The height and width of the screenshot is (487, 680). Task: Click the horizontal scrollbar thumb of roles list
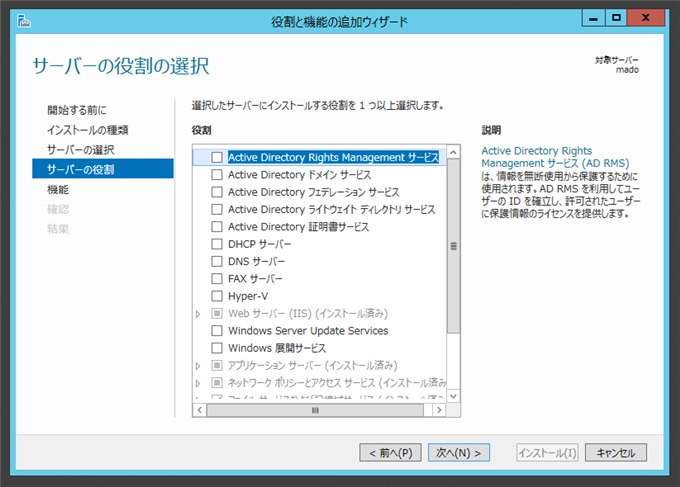[x=315, y=410]
